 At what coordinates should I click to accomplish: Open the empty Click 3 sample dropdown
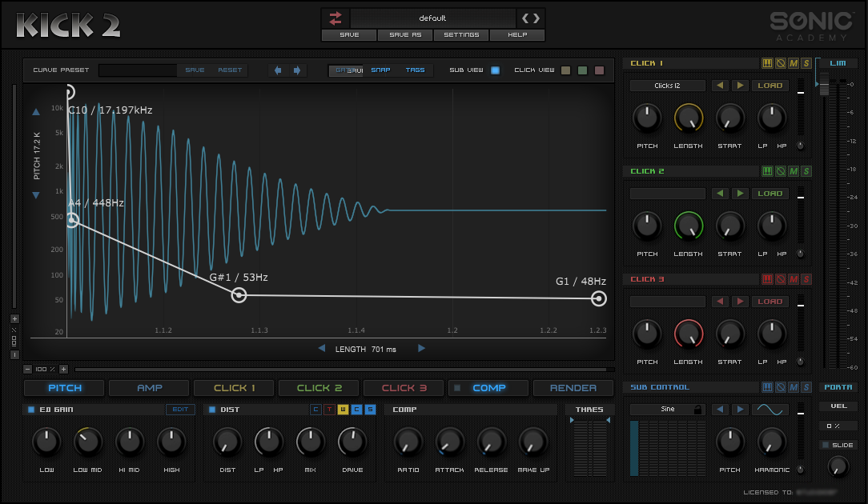tap(668, 302)
